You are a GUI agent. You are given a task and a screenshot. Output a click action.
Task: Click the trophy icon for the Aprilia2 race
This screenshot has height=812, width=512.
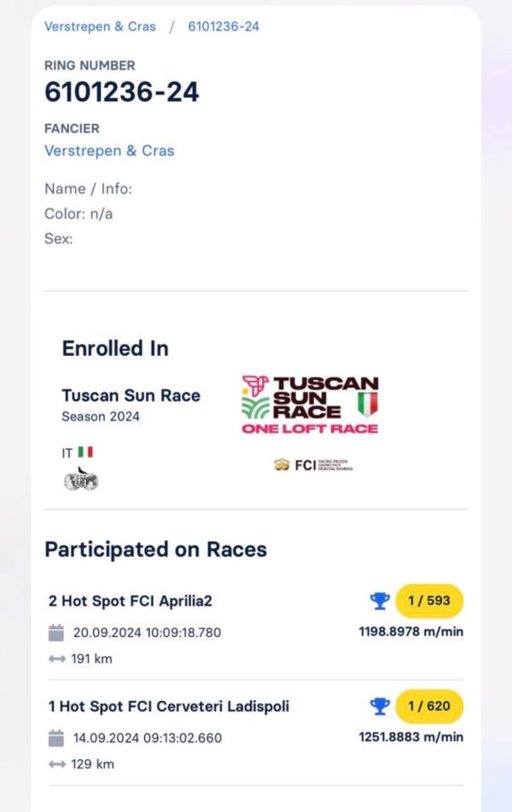(x=380, y=601)
